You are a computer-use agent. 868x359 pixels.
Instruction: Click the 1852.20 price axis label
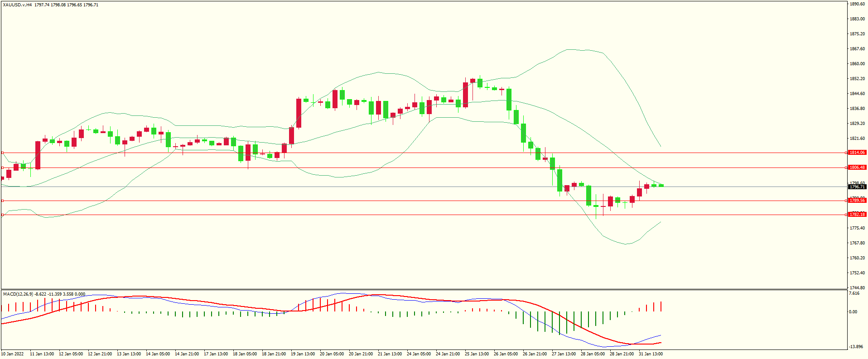pos(857,79)
